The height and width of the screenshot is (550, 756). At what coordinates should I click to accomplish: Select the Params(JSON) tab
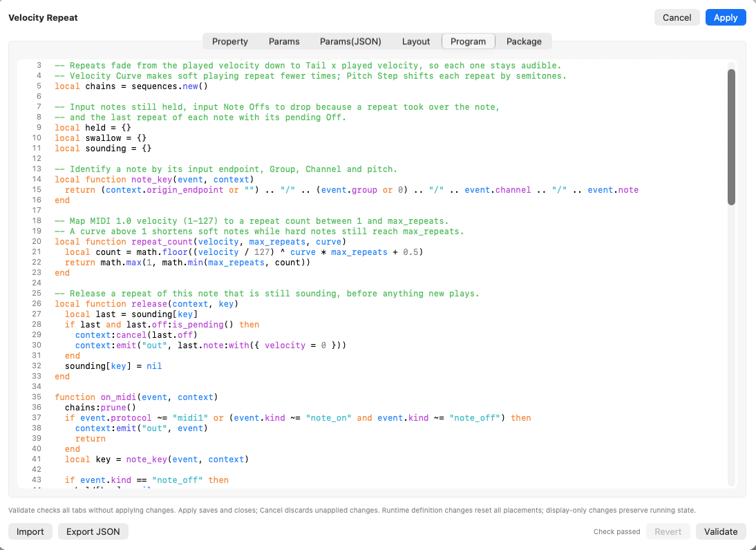click(x=350, y=41)
